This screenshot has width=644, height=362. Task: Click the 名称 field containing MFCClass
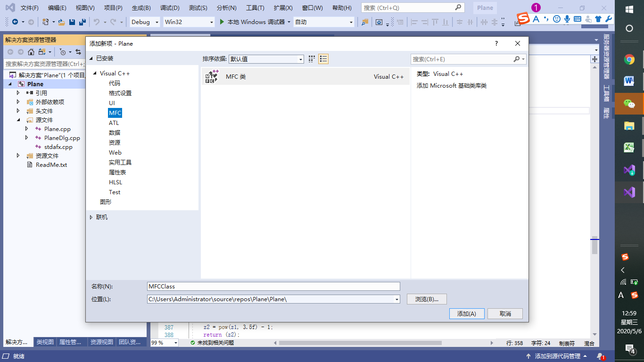273,286
